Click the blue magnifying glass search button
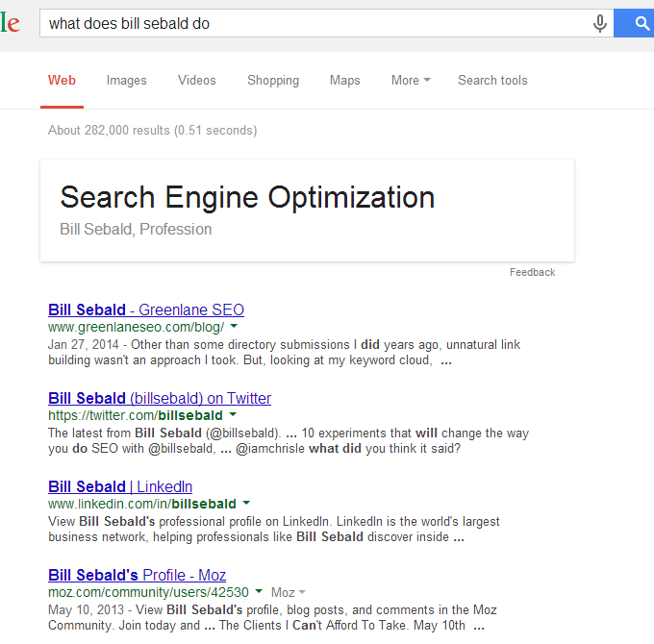Screen dimensions: 654x644 (x=634, y=23)
